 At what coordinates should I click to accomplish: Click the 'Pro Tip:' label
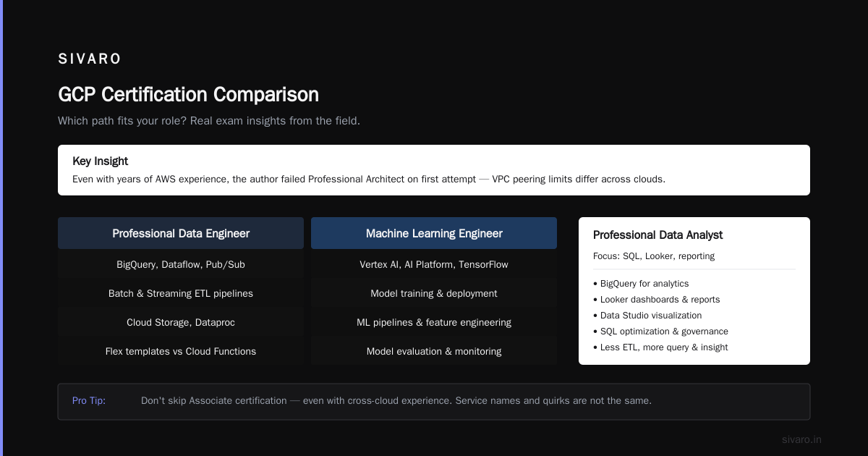click(89, 400)
